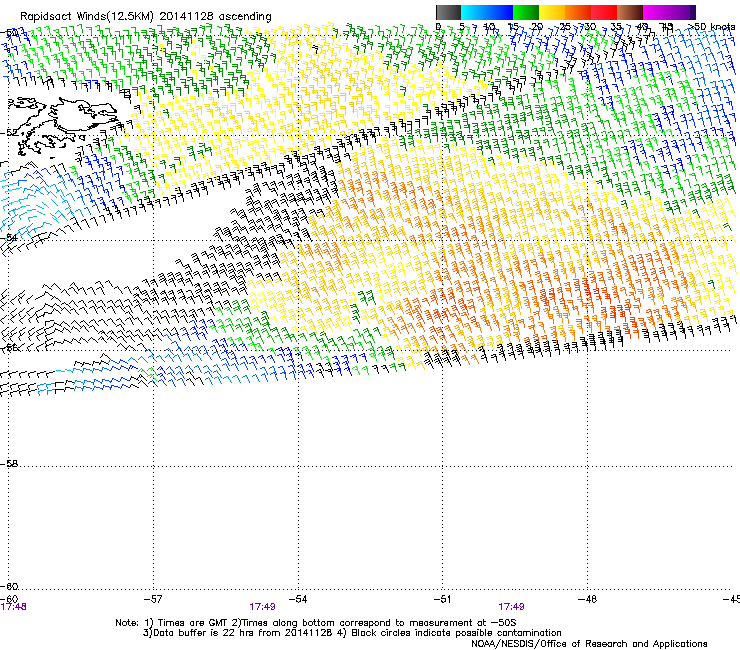This screenshot has width=740, height=650.
Task: Click the magenta 40-45 knots legend swatch
Action: [x=656, y=12]
